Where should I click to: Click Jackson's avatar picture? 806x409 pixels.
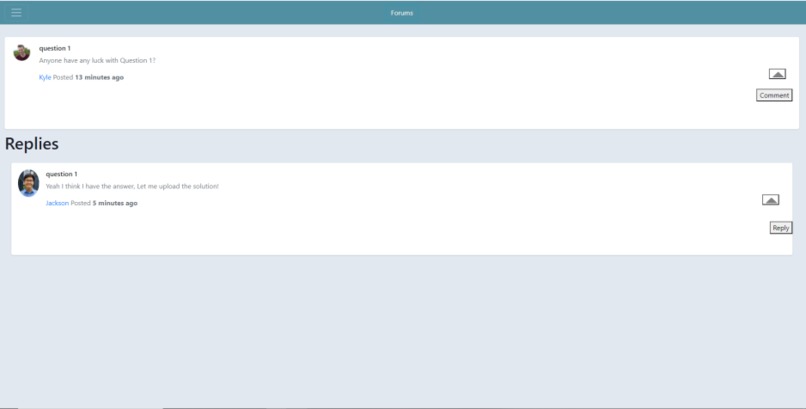tap(28, 183)
